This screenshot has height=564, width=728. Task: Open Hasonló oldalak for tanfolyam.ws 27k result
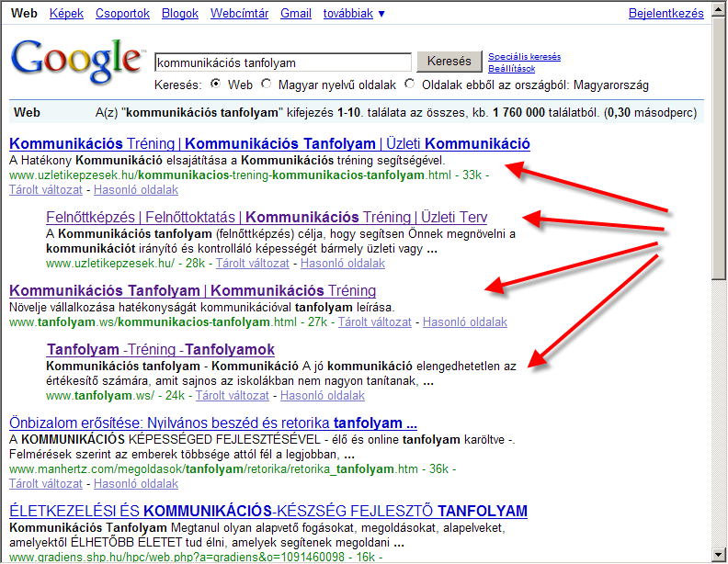click(465, 321)
